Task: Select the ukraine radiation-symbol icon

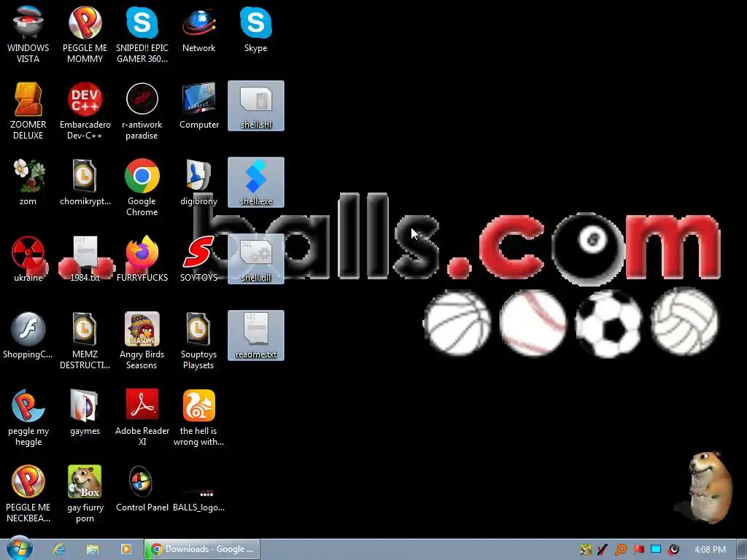Action: pos(28,259)
